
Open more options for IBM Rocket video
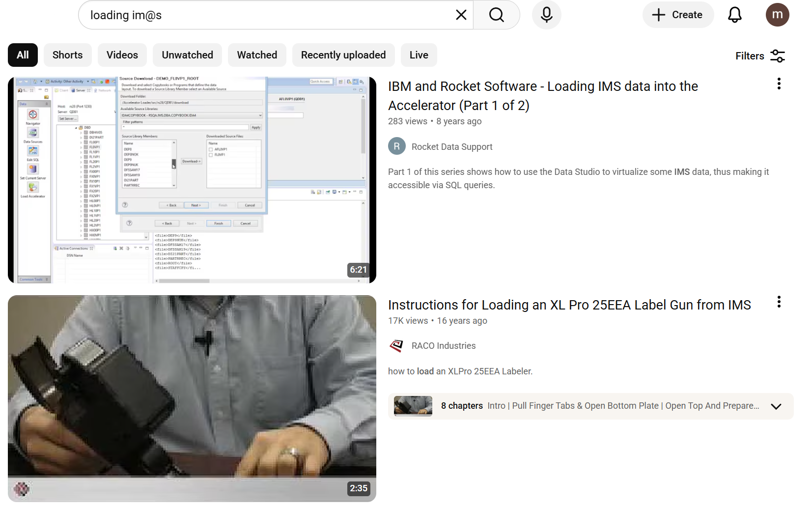pos(779,84)
